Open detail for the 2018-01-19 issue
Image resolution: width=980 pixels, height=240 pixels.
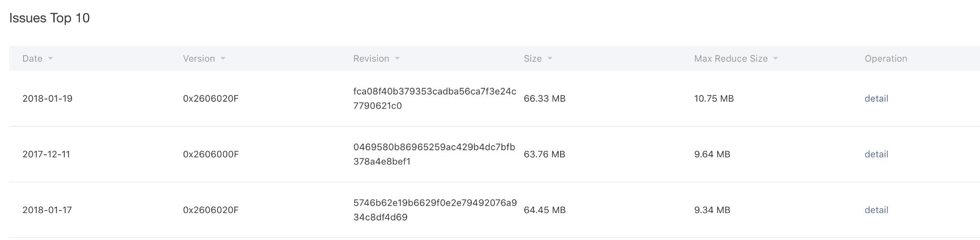tap(876, 98)
